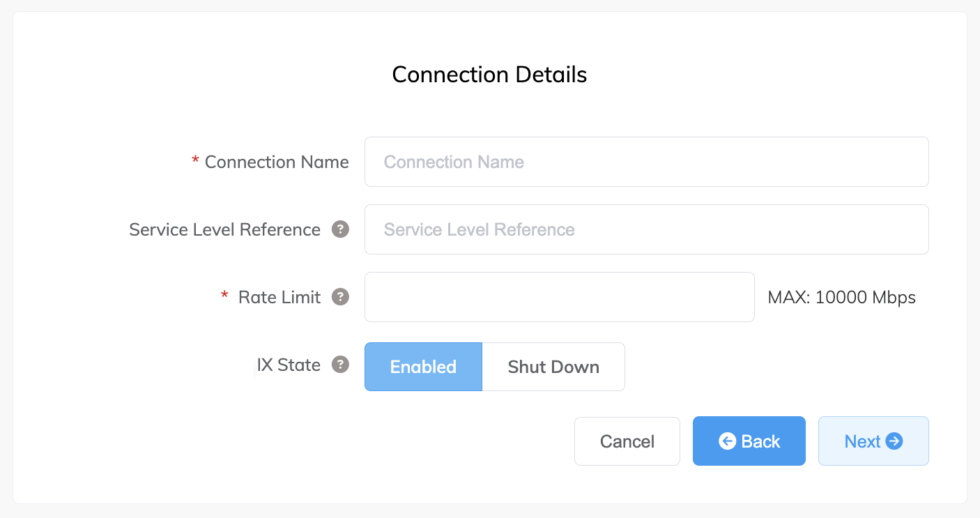Open IX State help icon
Image resolution: width=980 pixels, height=518 pixels.
(340, 365)
